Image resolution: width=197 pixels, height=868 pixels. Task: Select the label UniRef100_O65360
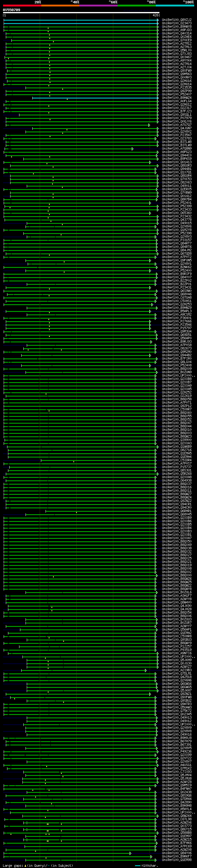[x=177, y=213]
